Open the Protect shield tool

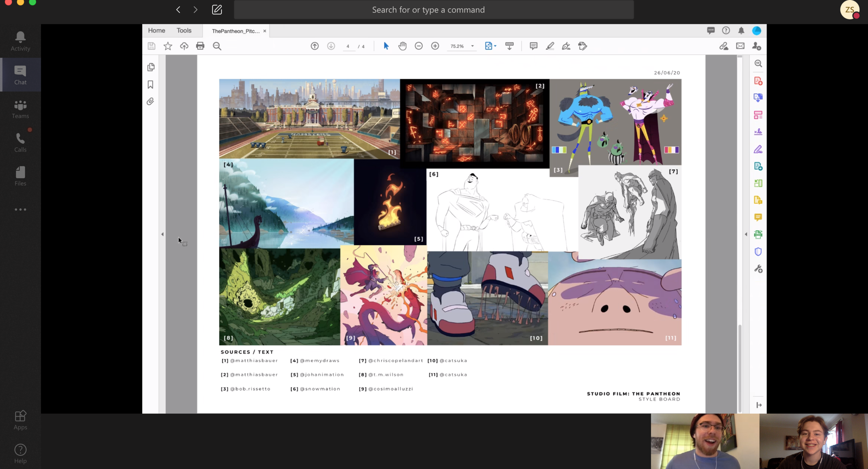click(x=758, y=251)
